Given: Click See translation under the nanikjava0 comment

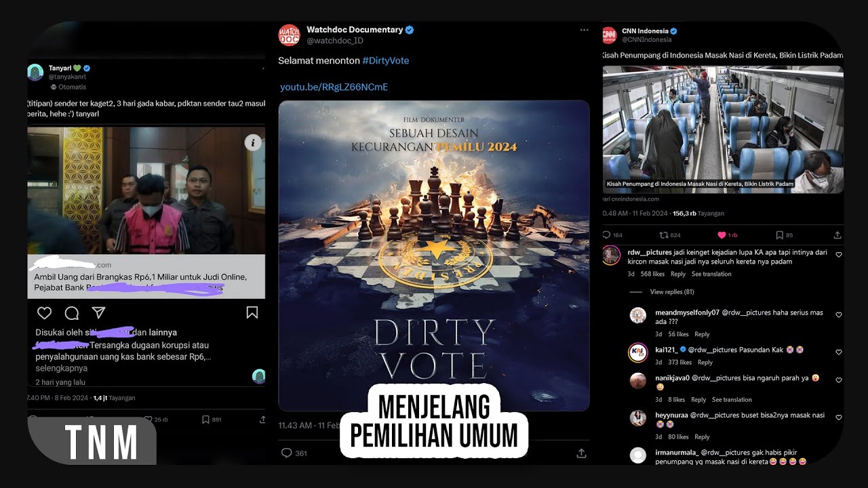Looking at the screenshot, I should pos(732,399).
